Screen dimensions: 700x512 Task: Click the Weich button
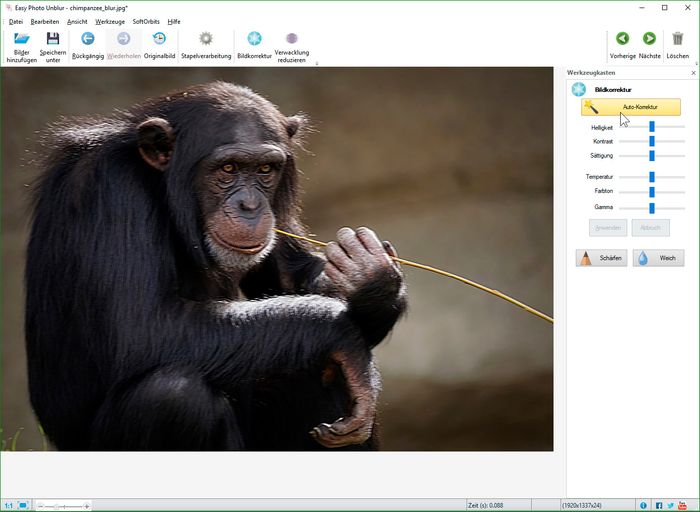tap(658, 258)
